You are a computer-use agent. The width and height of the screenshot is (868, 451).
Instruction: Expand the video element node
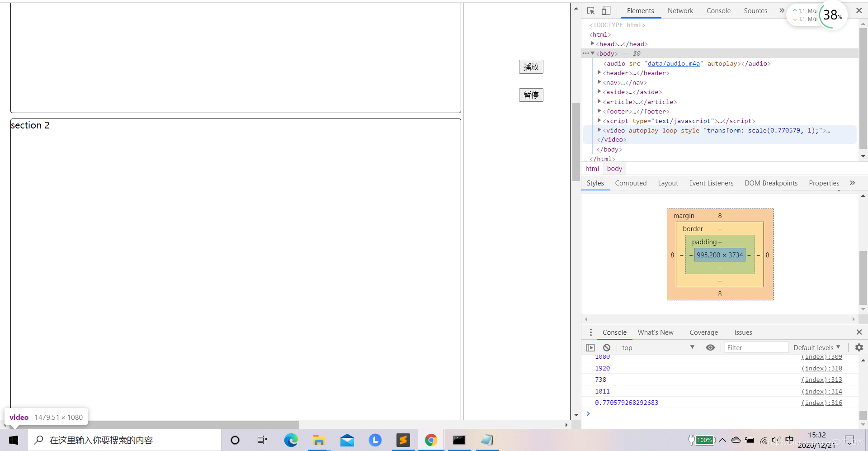pos(599,130)
